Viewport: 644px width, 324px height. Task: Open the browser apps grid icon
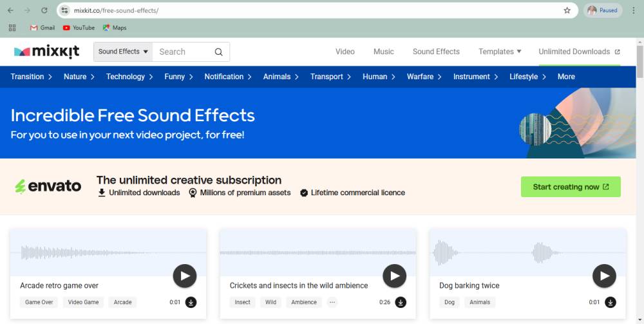[12, 28]
